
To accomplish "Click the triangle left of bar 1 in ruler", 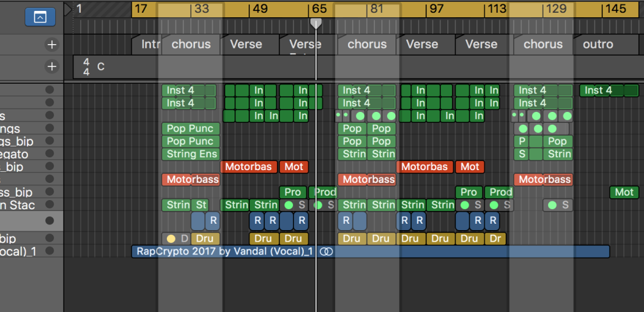I will pos(68,9).
